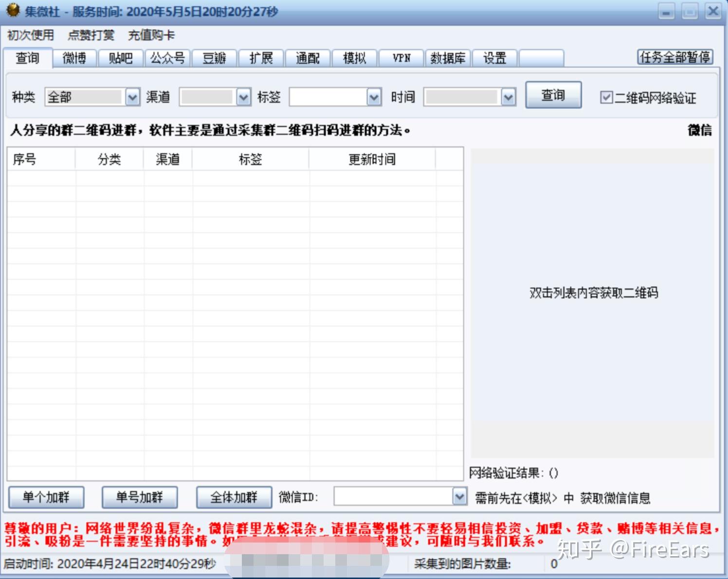Click the scrolling 人分享的群二维码进群 tip text

point(210,130)
